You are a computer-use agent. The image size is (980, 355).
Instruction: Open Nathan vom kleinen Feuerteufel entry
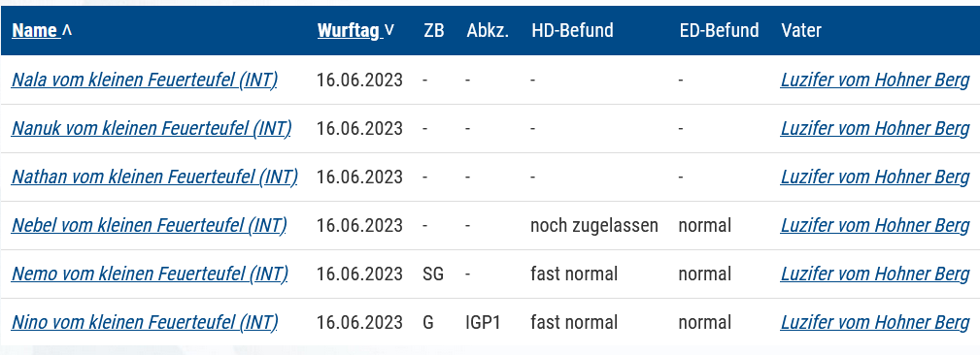click(x=155, y=177)
